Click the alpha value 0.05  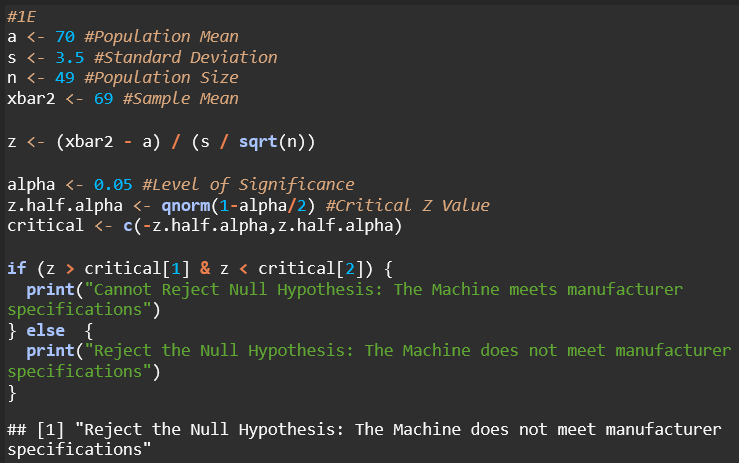click(x=115, y=184)
